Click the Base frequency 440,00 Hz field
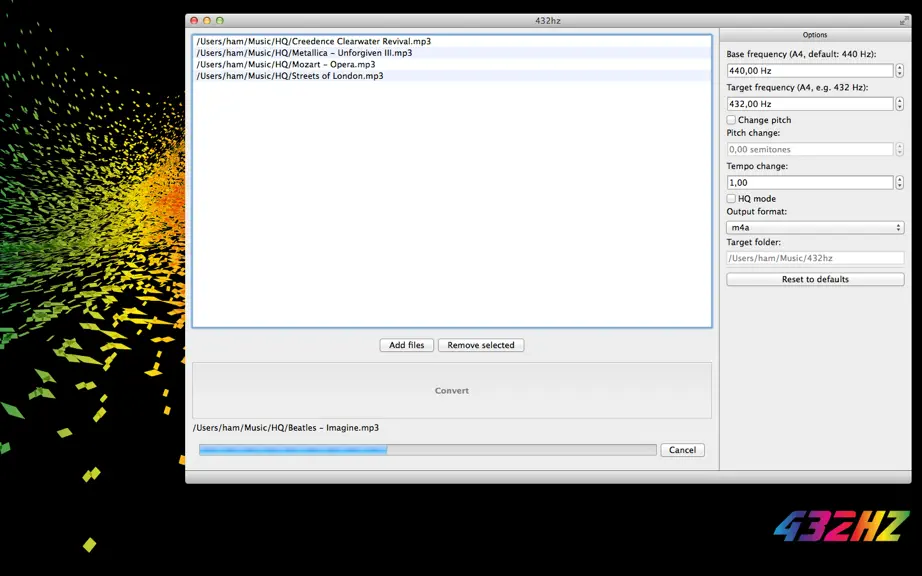The image size is (922, 576). (x=810, y=71)
